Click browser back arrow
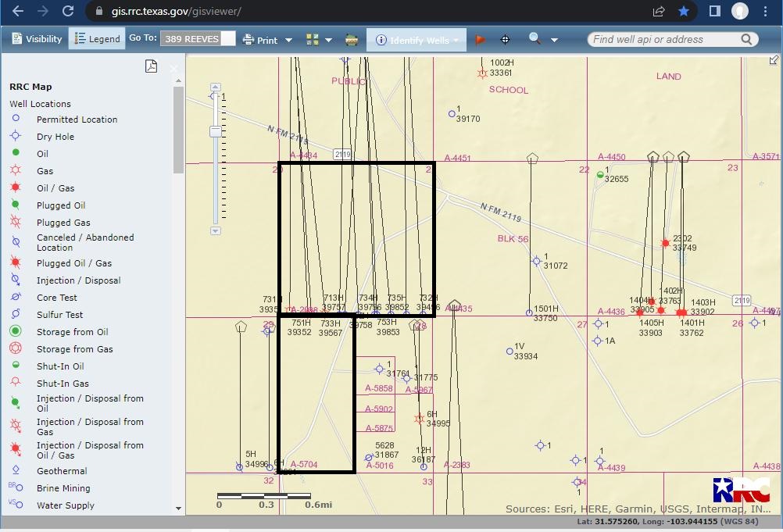Screen dimensions: 783x532 tap(17, 11)
